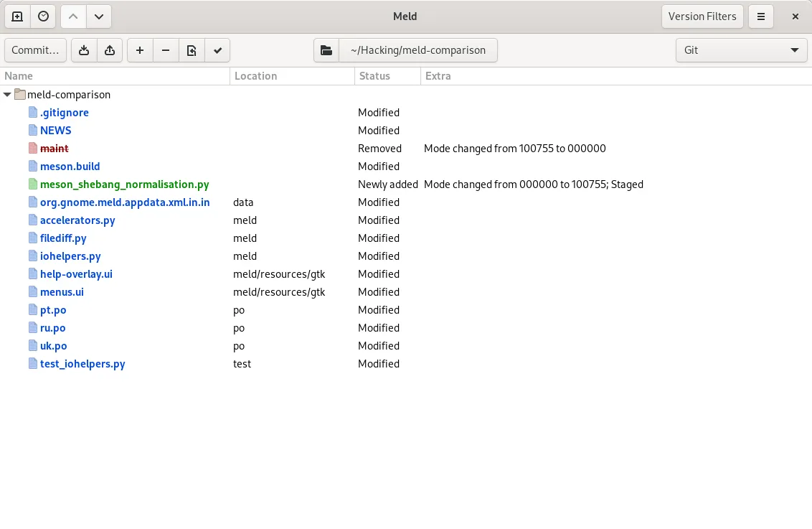
Task: Mark as resolved with checkmark icon
Action: click(217, 50)
